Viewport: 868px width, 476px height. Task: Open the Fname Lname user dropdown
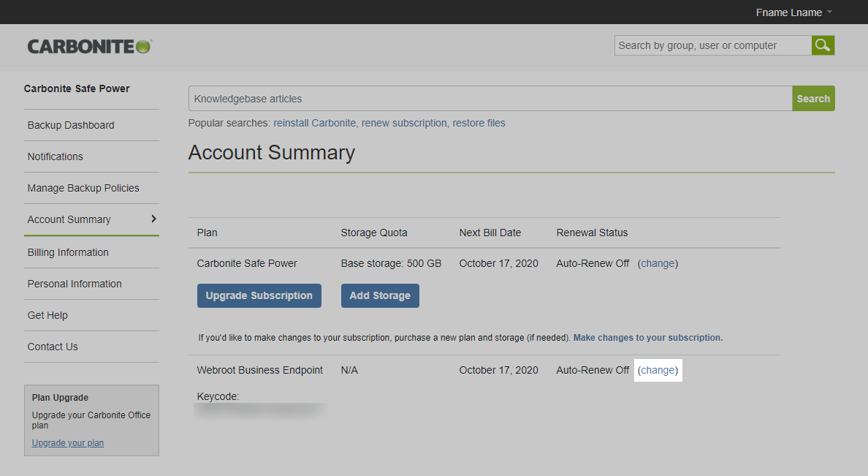click(793, 12)
